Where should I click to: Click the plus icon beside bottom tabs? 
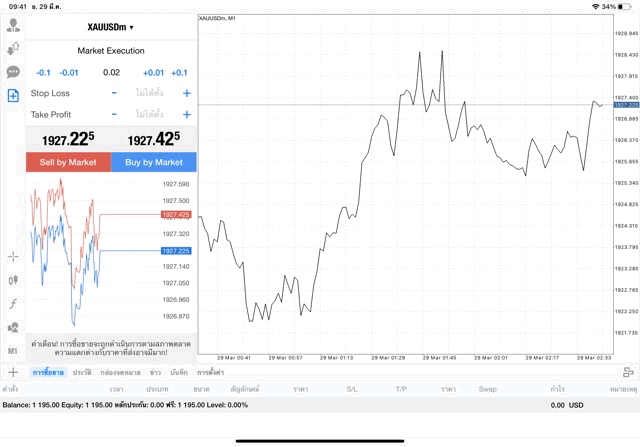point(13,372)
